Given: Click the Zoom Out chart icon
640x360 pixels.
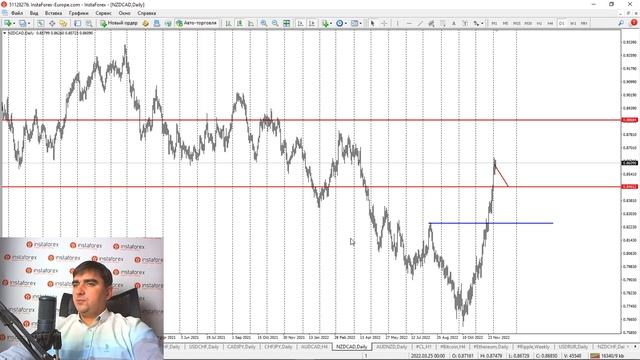Looking at the screenshot, I should (275, 23).
